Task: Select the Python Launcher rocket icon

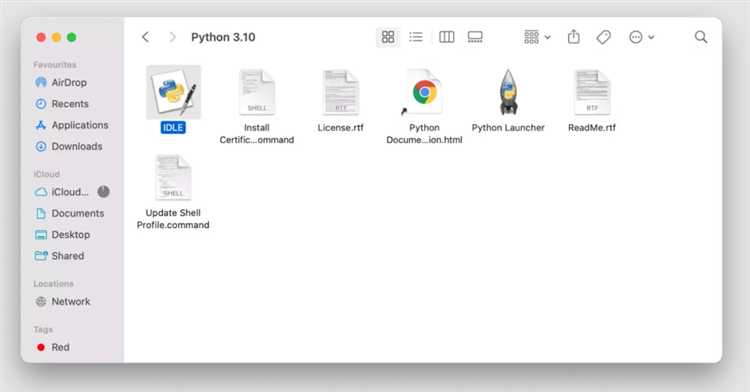Action: (508, 92)
